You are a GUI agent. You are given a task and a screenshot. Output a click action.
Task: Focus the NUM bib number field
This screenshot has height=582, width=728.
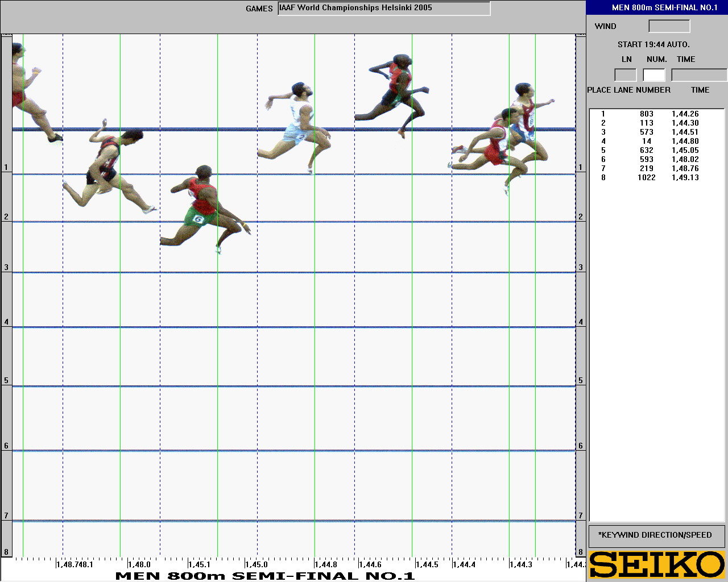[x=654, y=75]
